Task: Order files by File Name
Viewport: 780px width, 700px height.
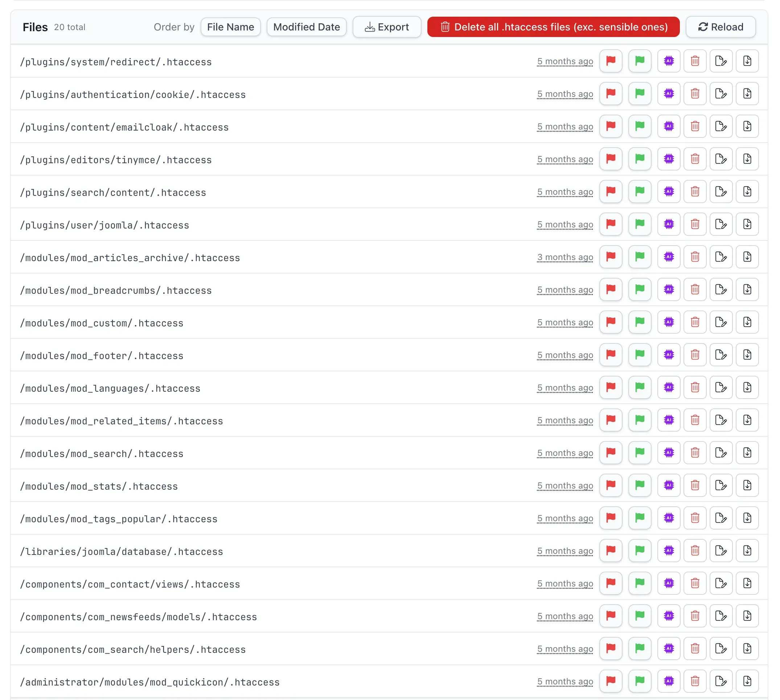Action: click(230, 27)
